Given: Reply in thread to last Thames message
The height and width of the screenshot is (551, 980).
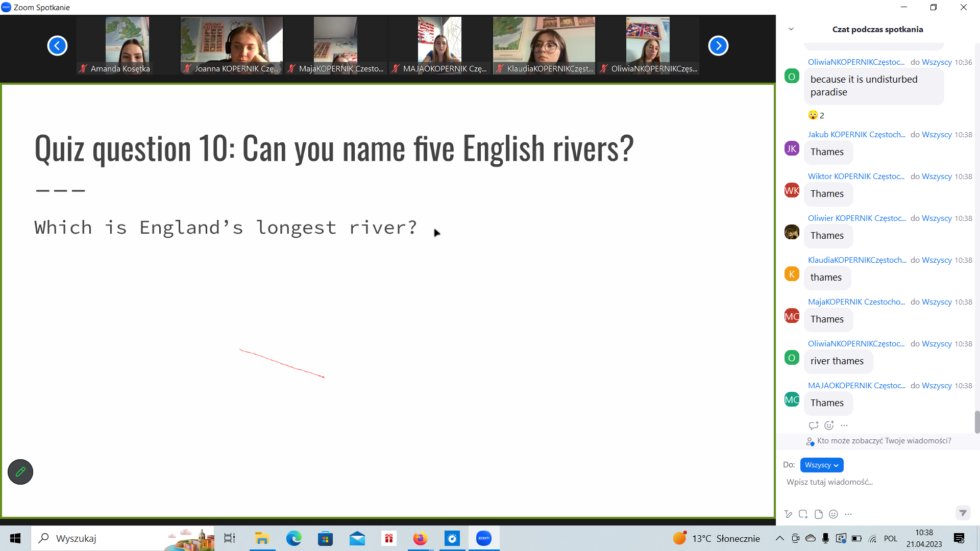Looking at the screenshot, I should tap(814, 425).
